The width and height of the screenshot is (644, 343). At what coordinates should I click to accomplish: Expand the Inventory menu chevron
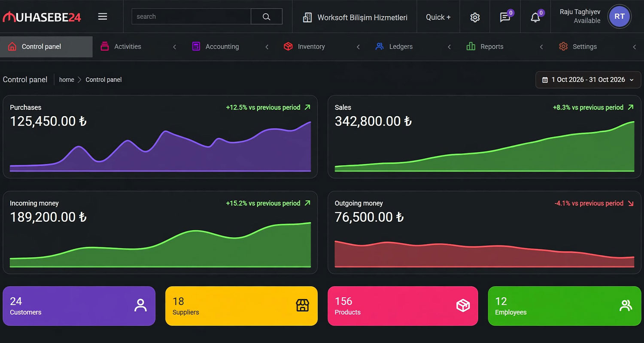pos(358,47)
